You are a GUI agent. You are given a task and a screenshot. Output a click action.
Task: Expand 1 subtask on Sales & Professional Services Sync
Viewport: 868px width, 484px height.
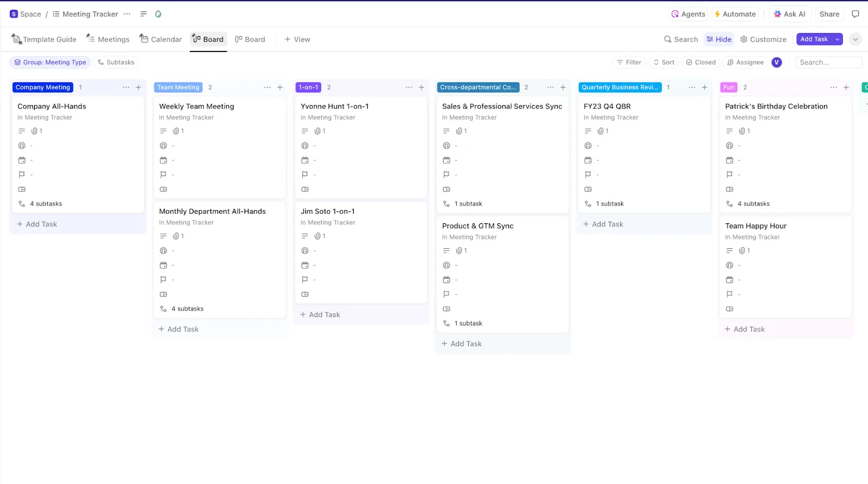pyautogui.click(x=462, y=204)
